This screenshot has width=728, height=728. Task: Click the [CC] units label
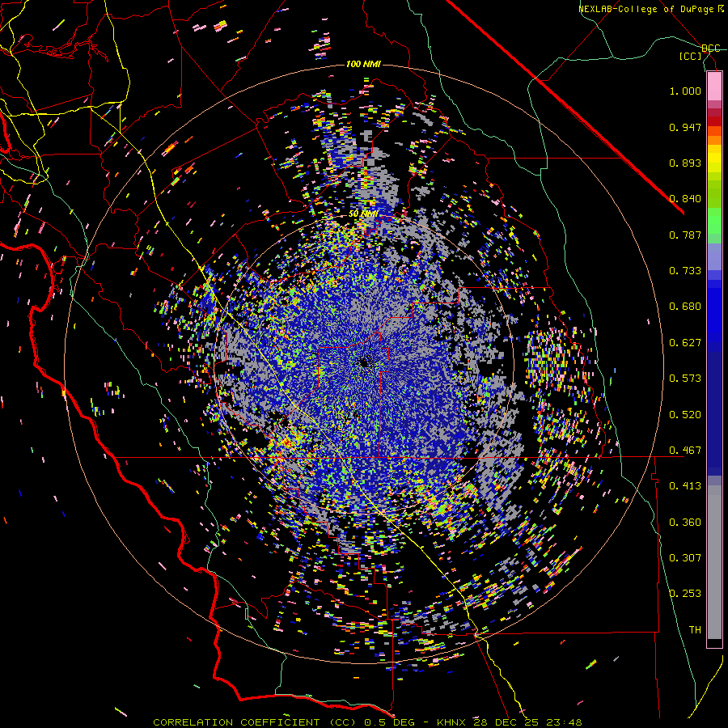pyautogui.click(x=691, y=56)
